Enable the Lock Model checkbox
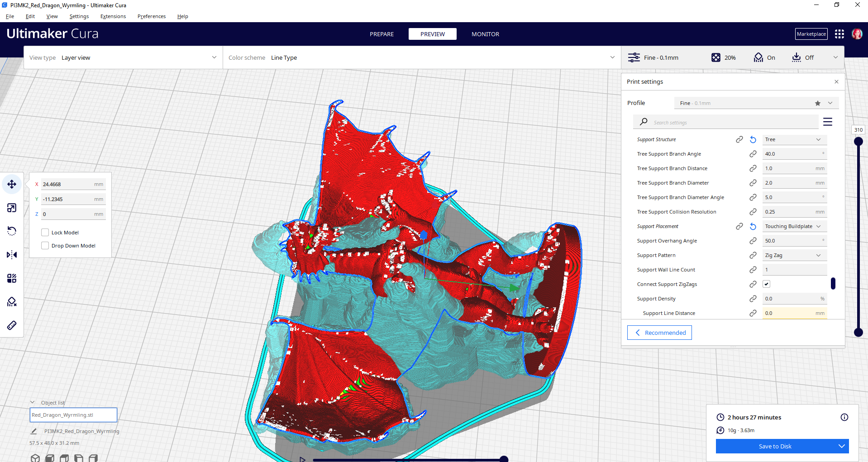 click(x=45, y=232)
